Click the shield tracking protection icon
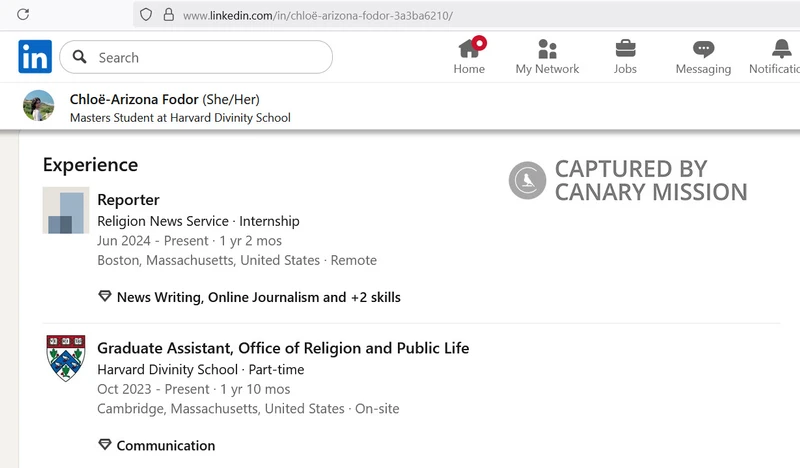This screenshot has height=468, width=800. click(146, 15)
